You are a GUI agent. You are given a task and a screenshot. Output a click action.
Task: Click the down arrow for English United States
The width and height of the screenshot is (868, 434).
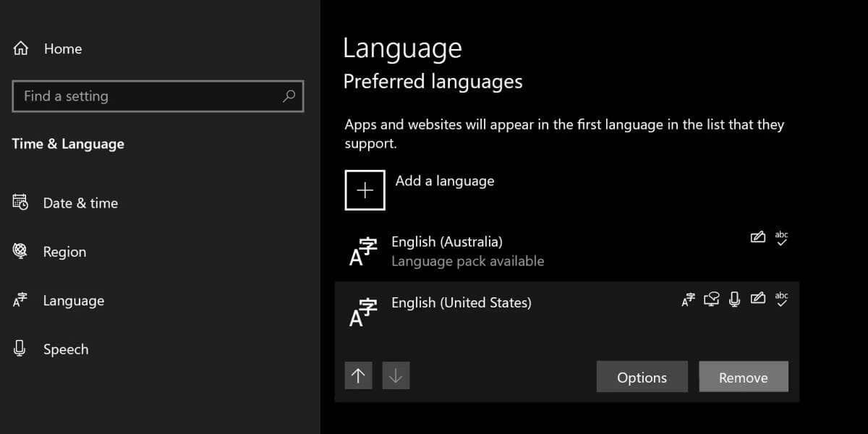coord(396,375)
